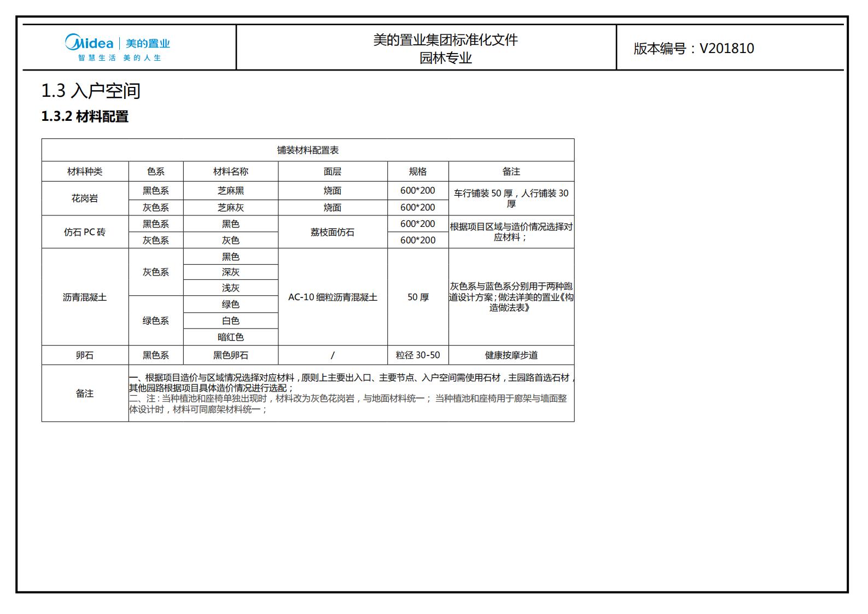This screenshot has width=868, height=614.
Task: Click the 烧面 cell in 芝麻黑 row
Action: 333,190
